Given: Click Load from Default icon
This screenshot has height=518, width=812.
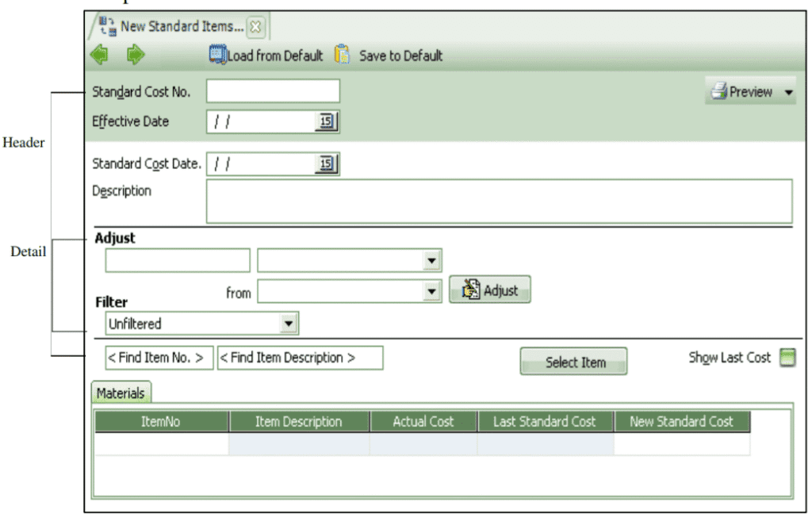Looking at the screenshot, I should (217, 56).
